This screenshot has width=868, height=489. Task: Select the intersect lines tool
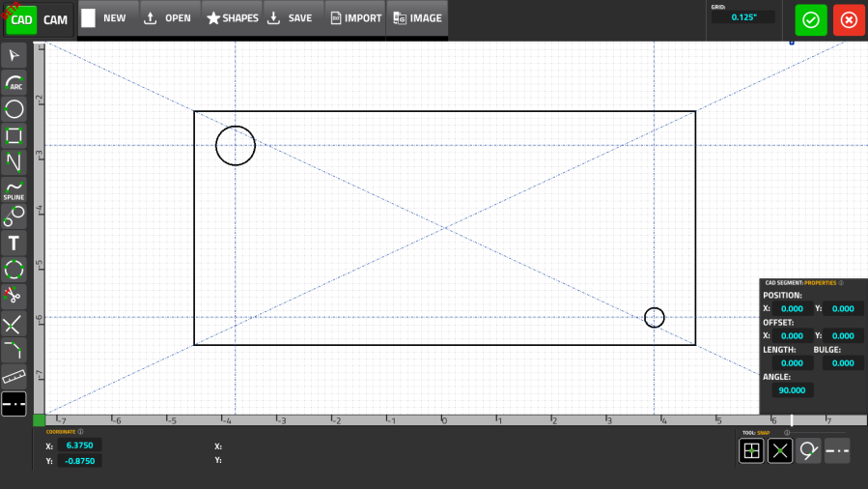tap(14, 325)
